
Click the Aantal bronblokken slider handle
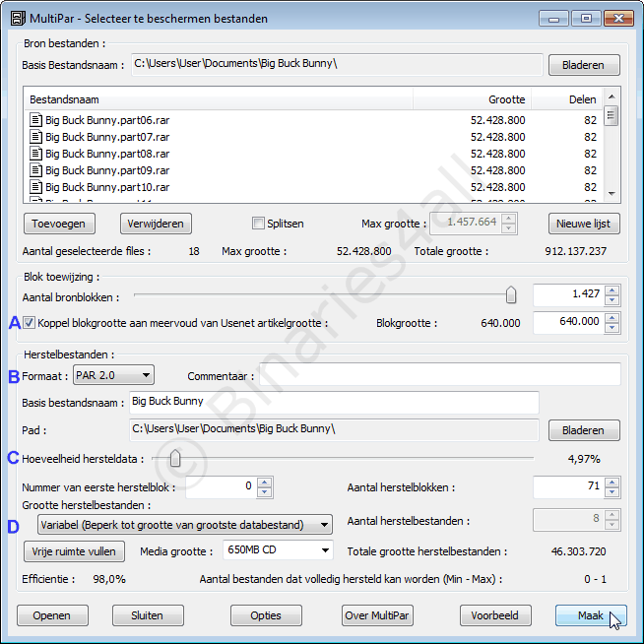(511, 294)
